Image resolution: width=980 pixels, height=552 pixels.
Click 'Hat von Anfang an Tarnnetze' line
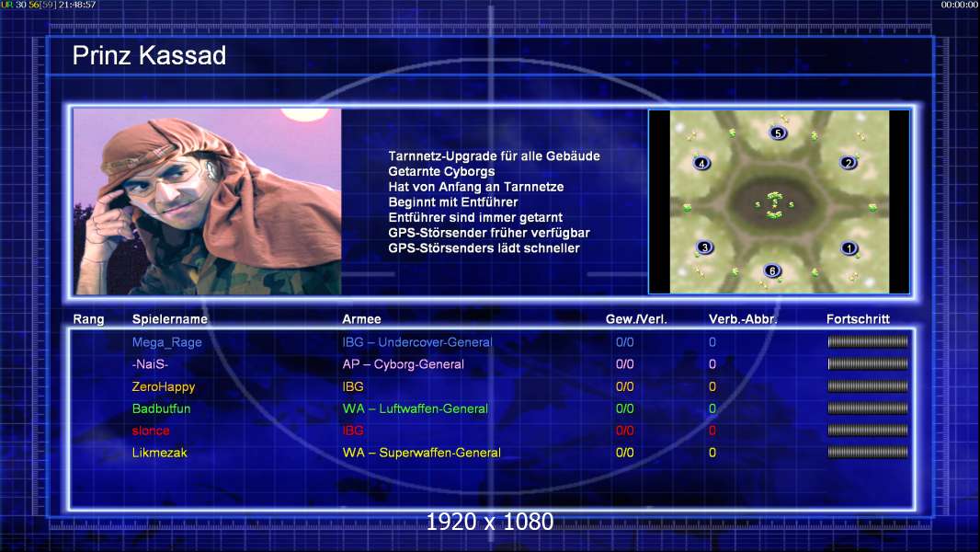click(475, 187)
